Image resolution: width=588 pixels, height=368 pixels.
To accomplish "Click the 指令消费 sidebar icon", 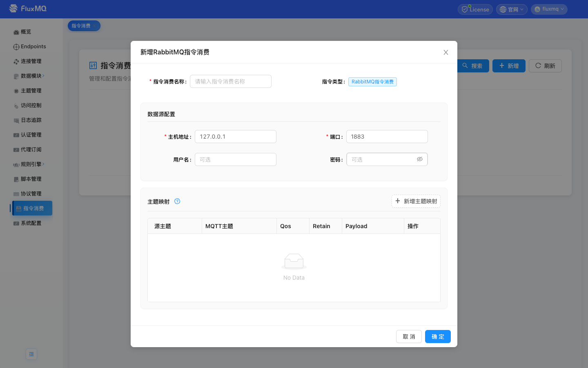I will click(19, 209).
